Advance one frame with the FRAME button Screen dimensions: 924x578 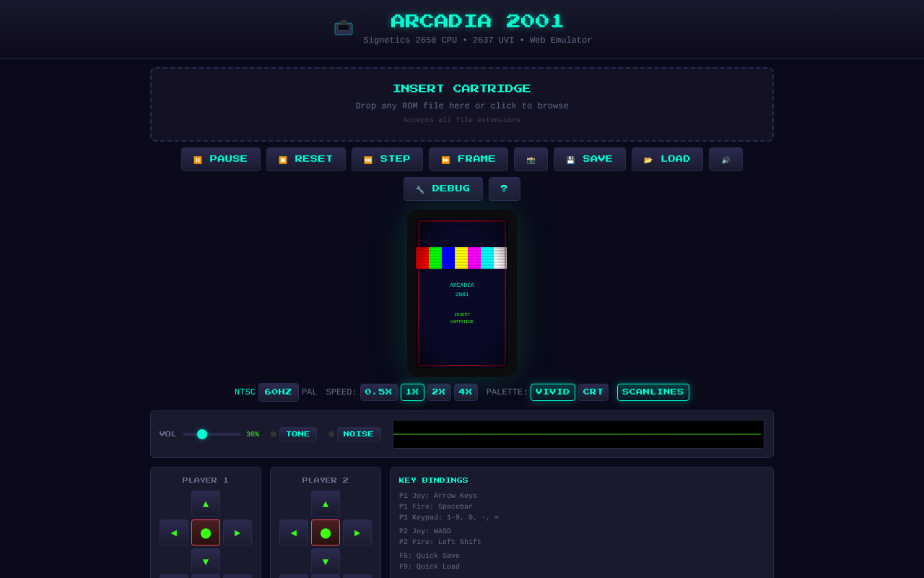(x=468, y=159)
